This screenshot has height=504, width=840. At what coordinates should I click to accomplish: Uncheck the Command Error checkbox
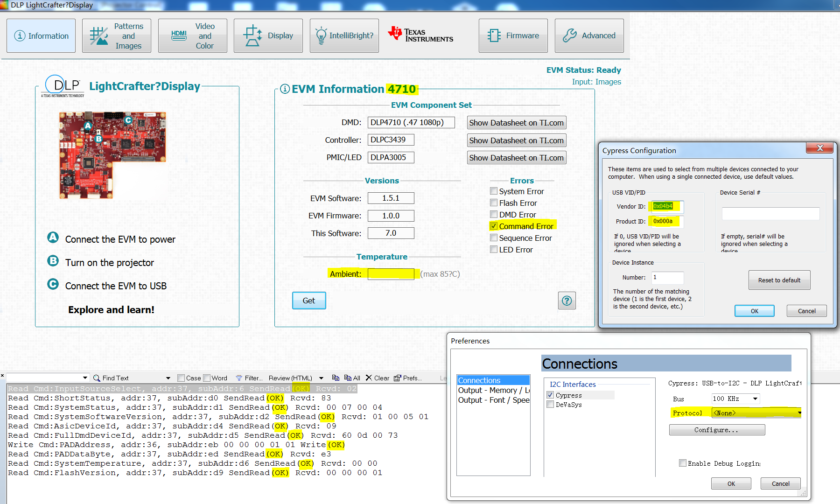pyautogui.click(x=494, y=226)
